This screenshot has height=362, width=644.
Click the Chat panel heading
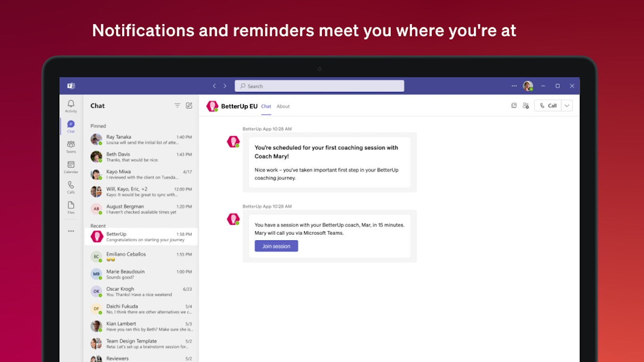point(98,106)
